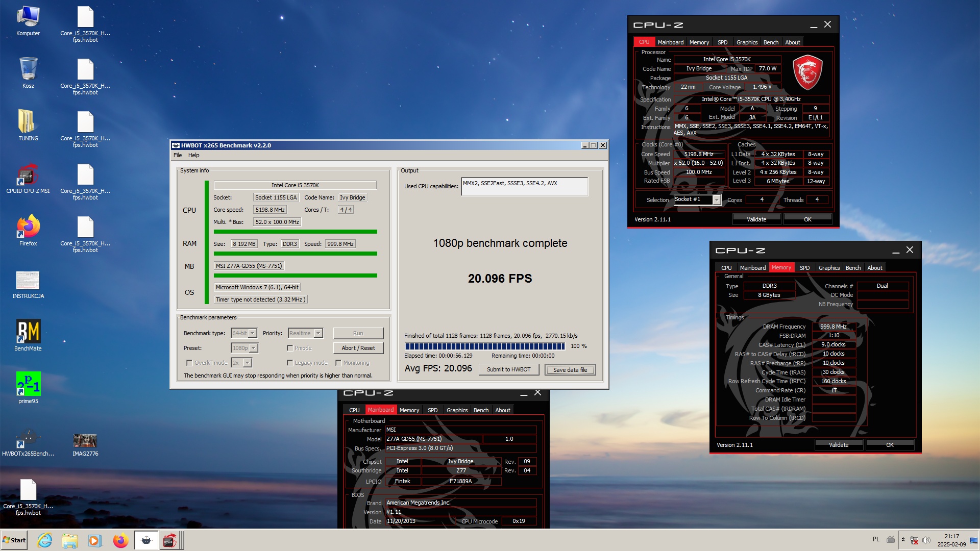The height and width of the screenshot is (551, 980).
Task: Click Internet Explorer in the taskbar
Action: 45,540
